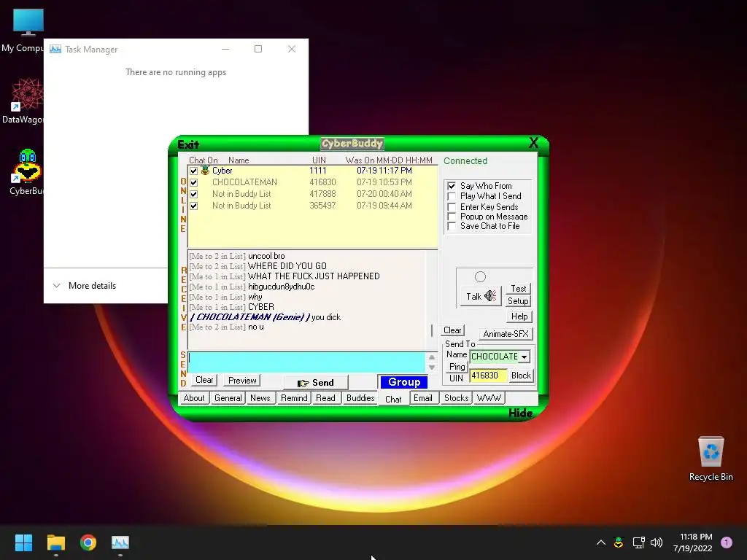Click the Help button
747x560 pixels.
(519, 316)
